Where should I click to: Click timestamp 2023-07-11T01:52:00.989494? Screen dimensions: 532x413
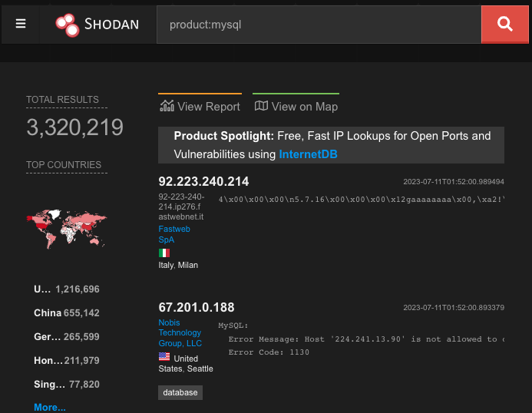click(453, 182)
